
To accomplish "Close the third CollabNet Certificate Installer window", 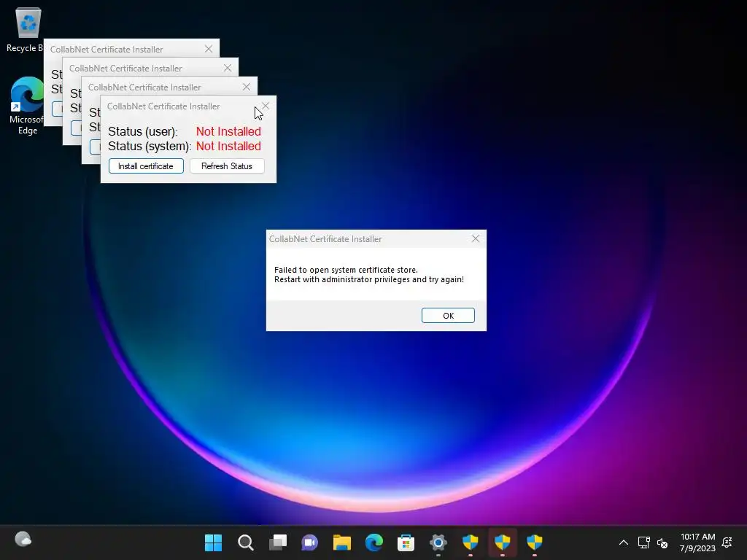I will [247, 87].
